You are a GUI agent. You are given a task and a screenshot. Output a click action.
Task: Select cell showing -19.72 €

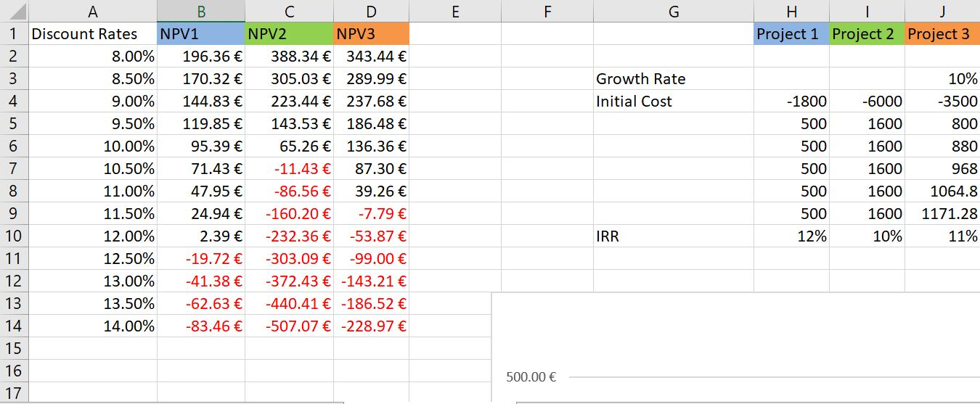(201, 258)
